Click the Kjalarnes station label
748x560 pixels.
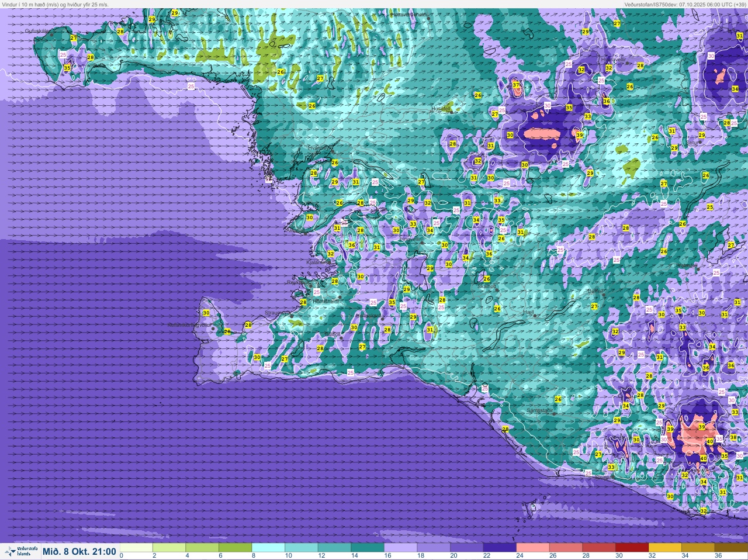tap(318, 262)
